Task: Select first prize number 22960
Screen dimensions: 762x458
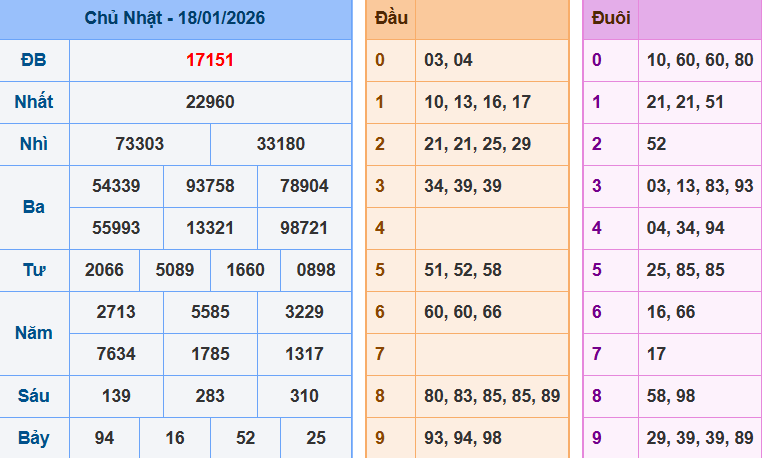Action: click(210, 102)
